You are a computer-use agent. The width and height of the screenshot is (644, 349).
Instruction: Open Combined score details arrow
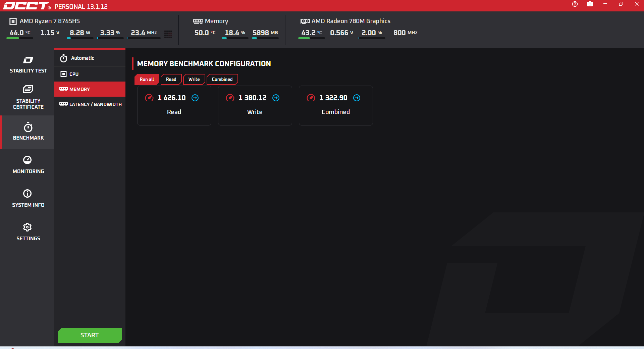357,98
